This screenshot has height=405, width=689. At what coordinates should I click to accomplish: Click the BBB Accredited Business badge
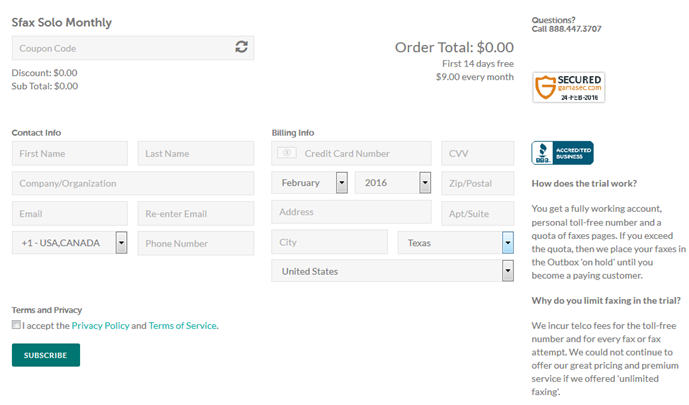coord(562,153)
